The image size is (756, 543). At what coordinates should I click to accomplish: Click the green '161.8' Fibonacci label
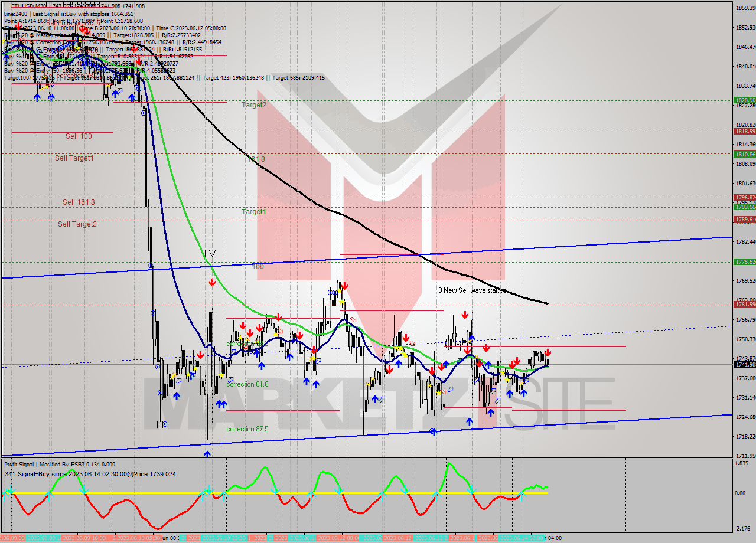point(256,159)
